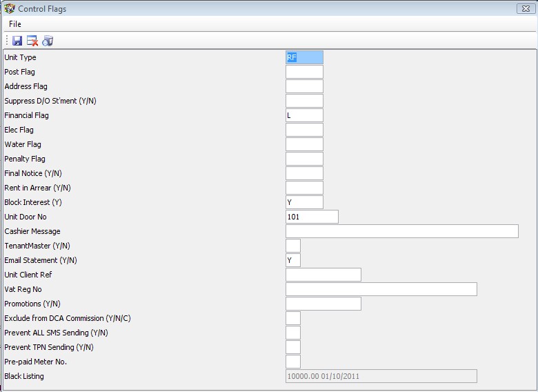Click the cancel form icon with red X
This screenshot has width=538, height=392.
(32, 41)
